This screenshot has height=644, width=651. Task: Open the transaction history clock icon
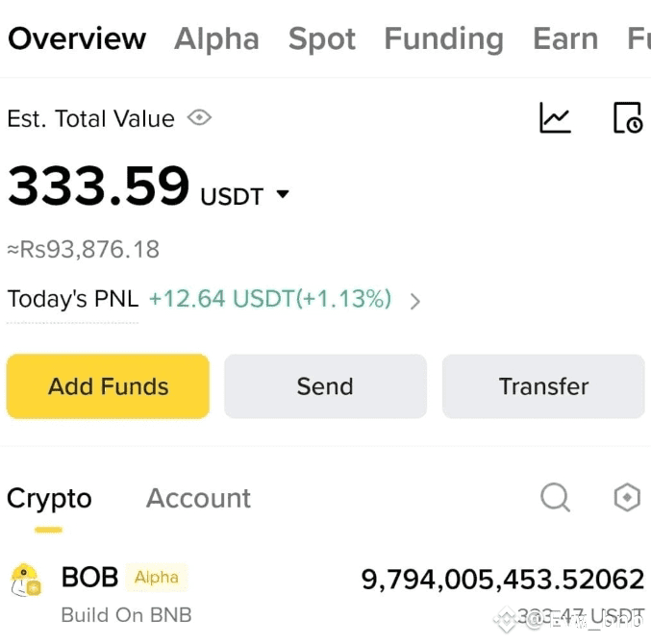pyautogui.click(x=628, y=118)
